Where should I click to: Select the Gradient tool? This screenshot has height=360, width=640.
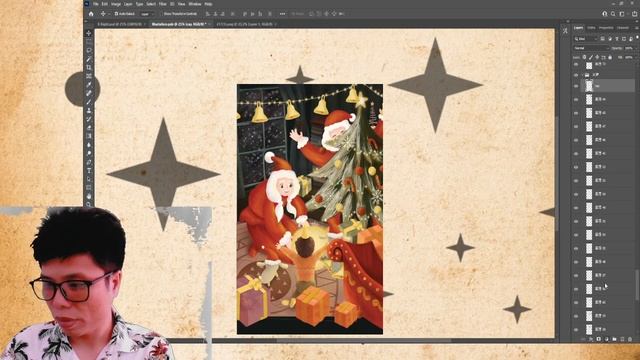click(x=89, y=136)
